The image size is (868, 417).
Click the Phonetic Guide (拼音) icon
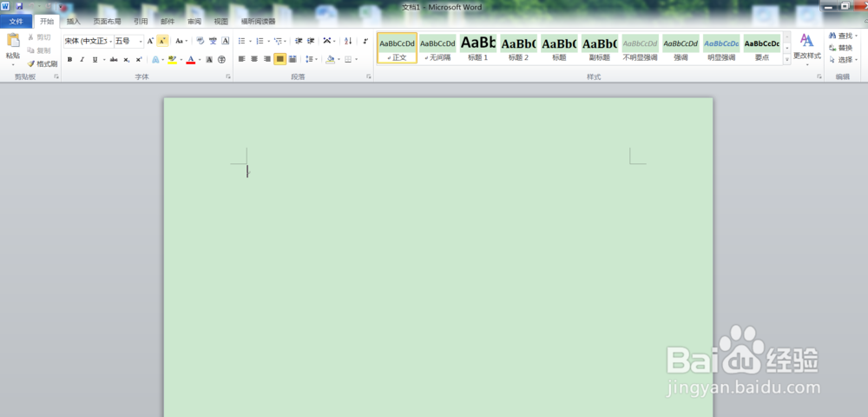tap(214, 41)
